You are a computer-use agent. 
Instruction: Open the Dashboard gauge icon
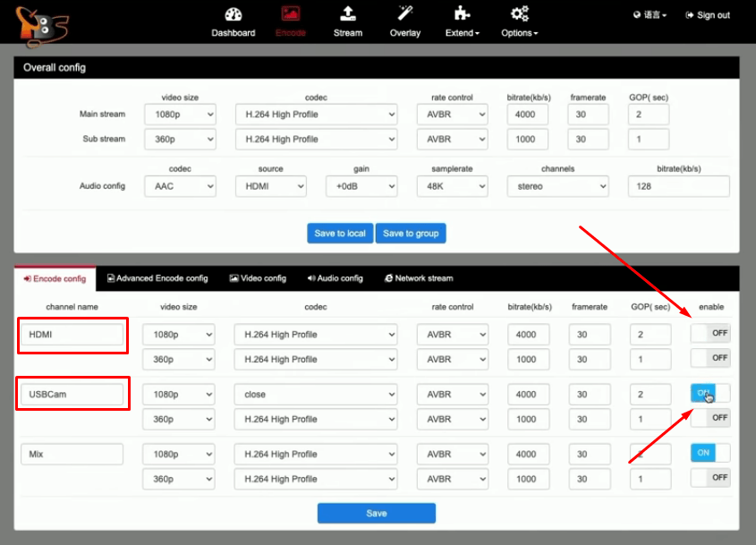tap(234, 14)
